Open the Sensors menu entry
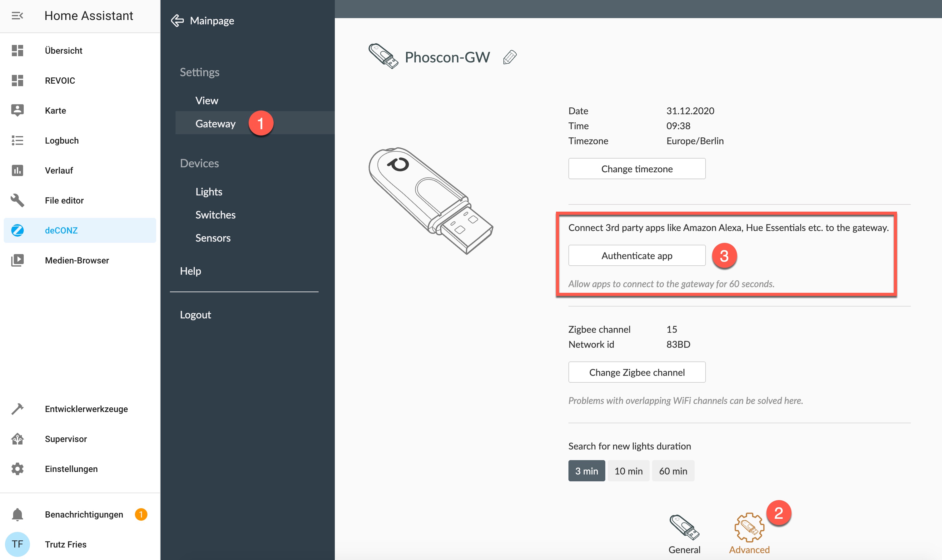This screenshot has height=560, width=942. pyautogui.click(x=213, y=238)
